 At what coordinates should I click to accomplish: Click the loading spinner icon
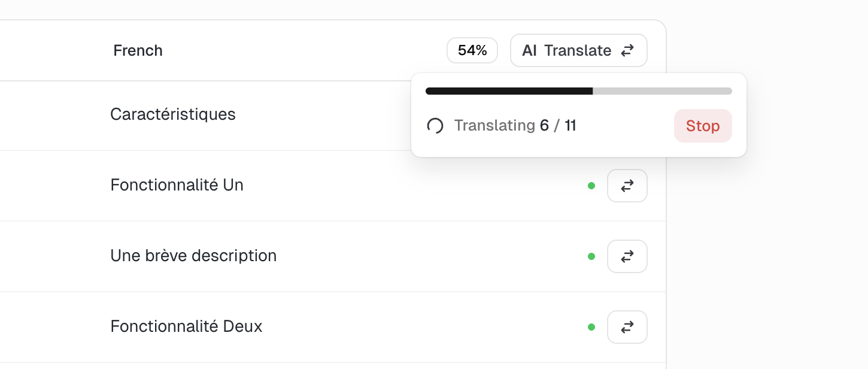coord(435,126)
